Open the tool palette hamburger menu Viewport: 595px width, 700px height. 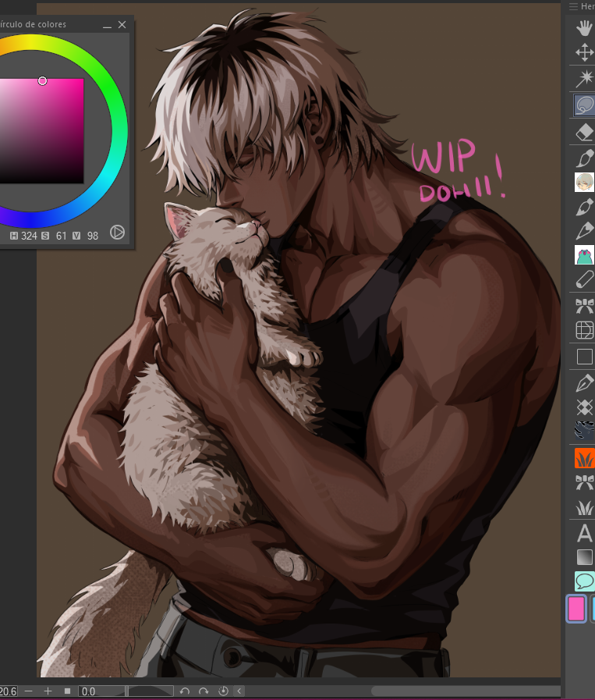574,6
